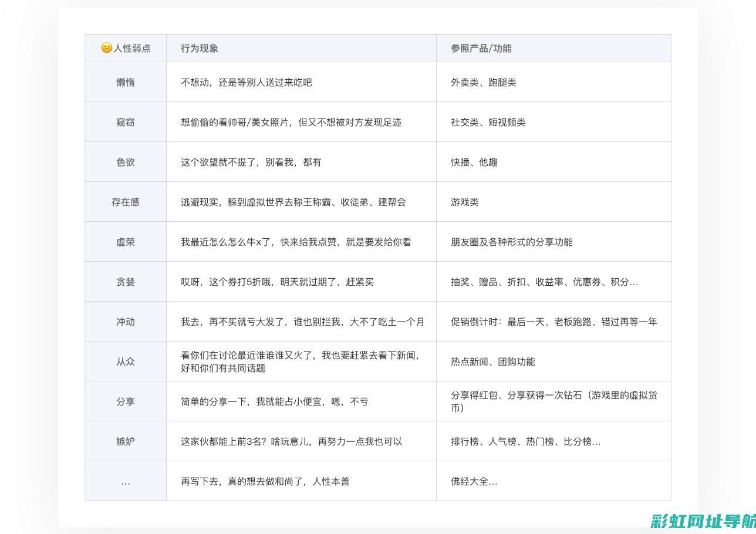Click the cell starting 分享得红包、分享获得一次钻石
Screen dimensions: 756x534
tap(554, 401)
